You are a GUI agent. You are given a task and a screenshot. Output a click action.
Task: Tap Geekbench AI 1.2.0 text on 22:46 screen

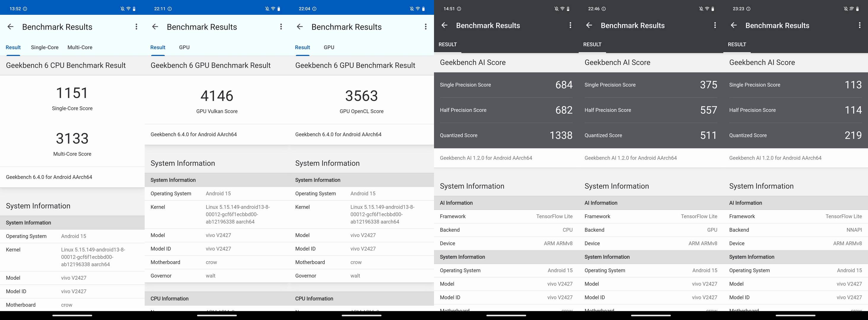[x=631, y=158]
